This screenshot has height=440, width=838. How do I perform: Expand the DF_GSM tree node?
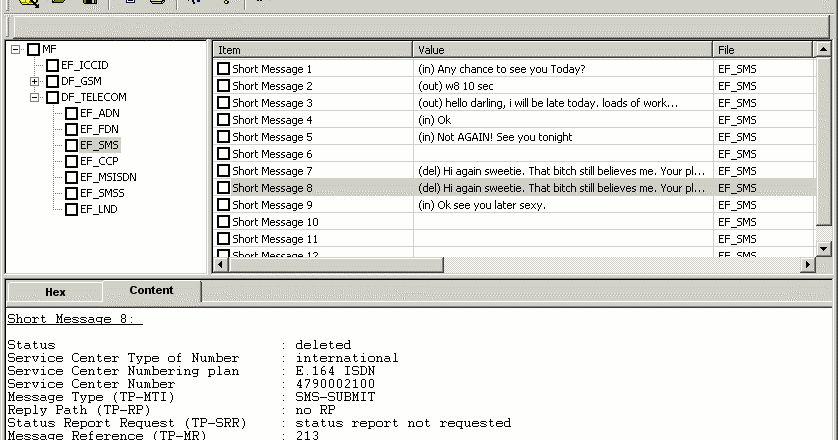tap(34, 81)
